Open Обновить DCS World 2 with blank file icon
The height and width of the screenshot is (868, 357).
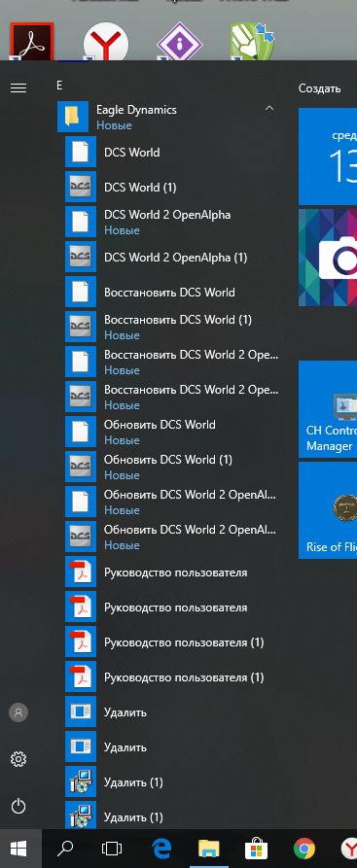click(x=172, y=501)
